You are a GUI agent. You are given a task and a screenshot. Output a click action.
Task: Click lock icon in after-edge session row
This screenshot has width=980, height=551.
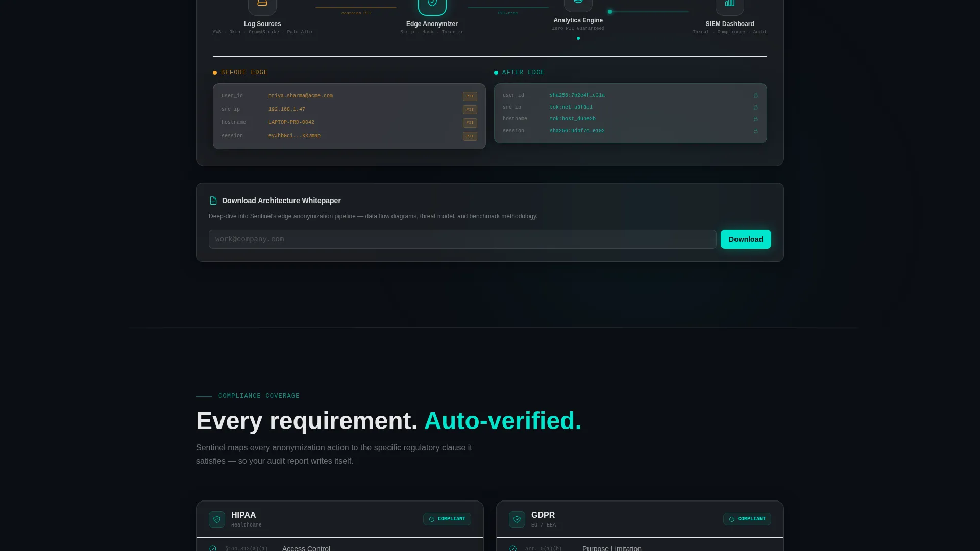click(x=756, y=131)
